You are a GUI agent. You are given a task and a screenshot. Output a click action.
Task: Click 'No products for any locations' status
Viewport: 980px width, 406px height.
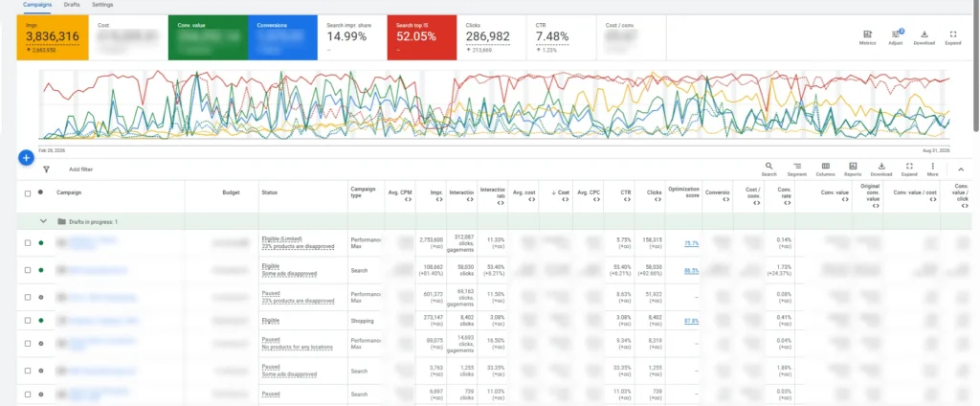pos(297,348)
